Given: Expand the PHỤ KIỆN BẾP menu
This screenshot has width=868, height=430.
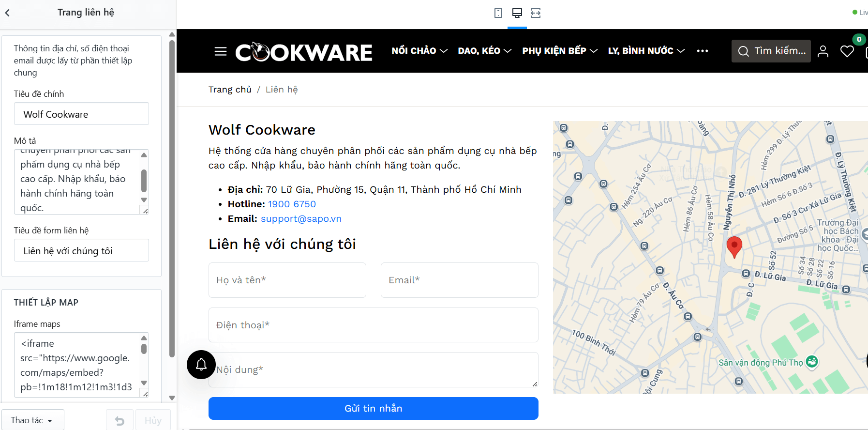Looking at the screenshot, I should [560, 51].
